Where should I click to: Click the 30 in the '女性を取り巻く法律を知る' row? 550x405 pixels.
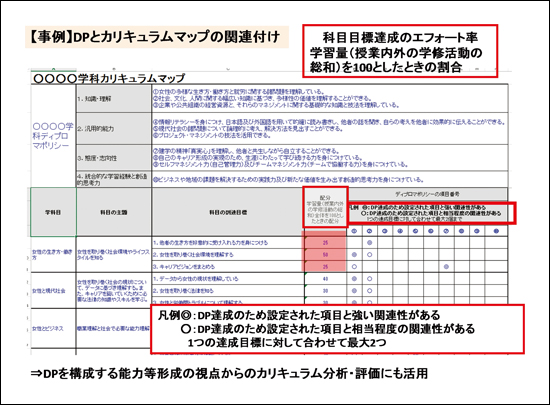click(x=326, y=291)
